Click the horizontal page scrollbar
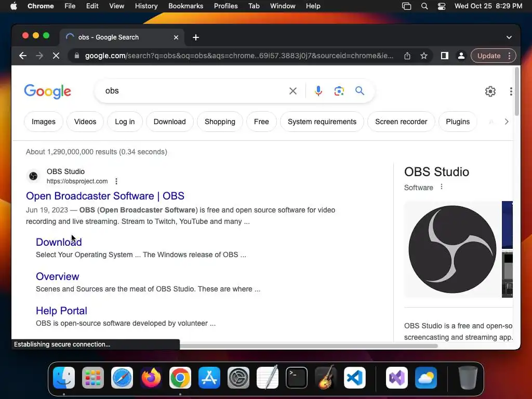The image size is (532, 399). coord(309,346)
